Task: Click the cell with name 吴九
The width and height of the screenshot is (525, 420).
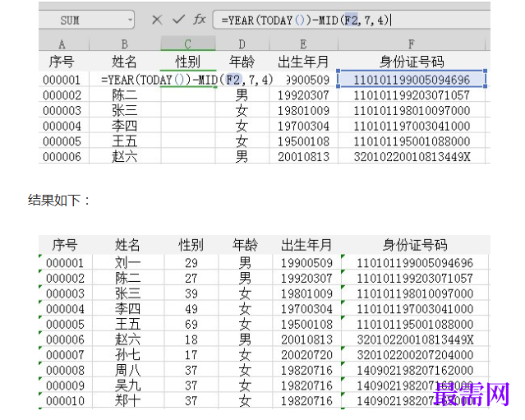Action: pos(127,385)
